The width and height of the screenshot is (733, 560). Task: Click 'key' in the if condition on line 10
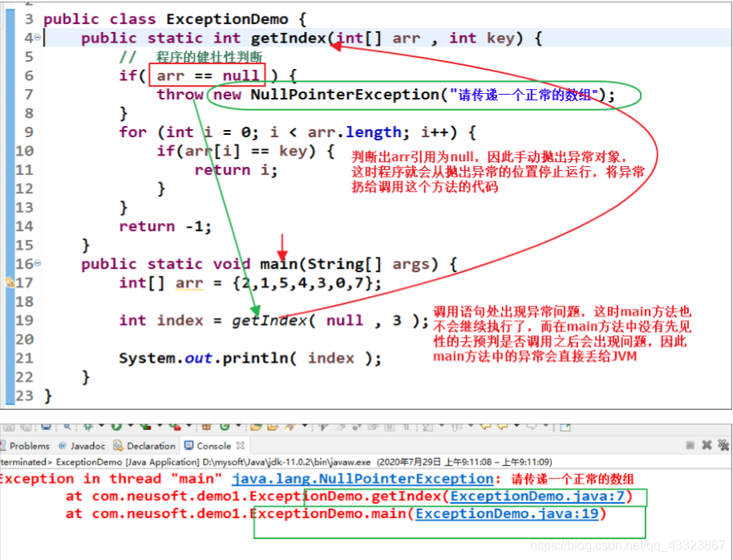coord(293,151)
